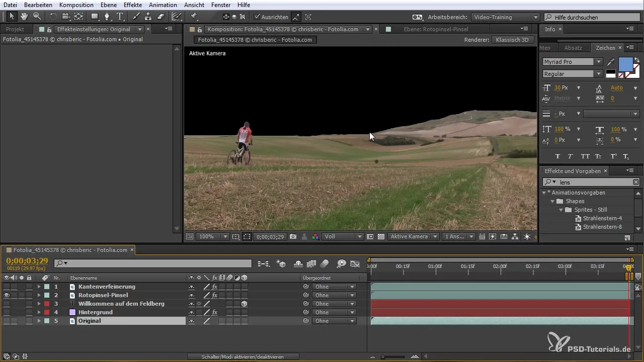Toggle fx switch on Kantenverfeinerung layer

point(215,287)
